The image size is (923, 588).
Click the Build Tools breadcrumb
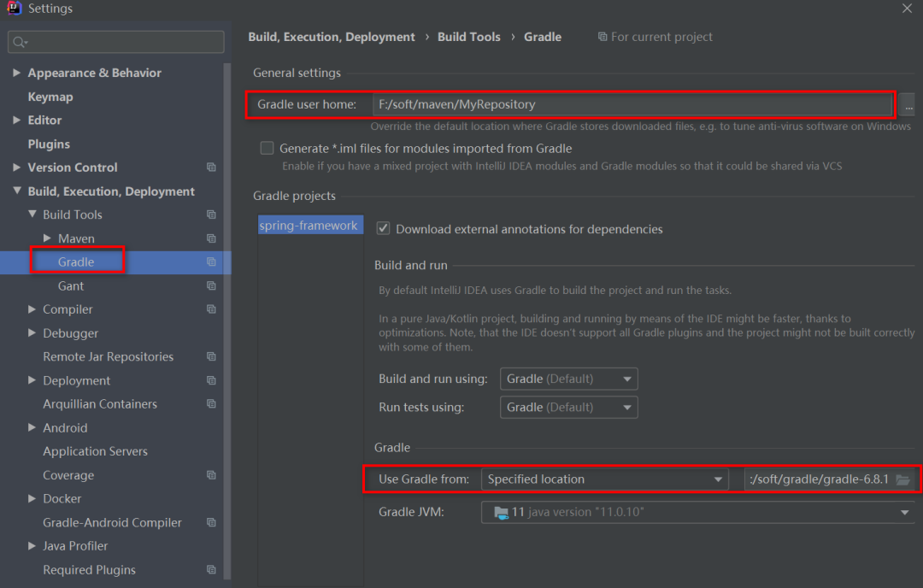[x=469, y=37]
